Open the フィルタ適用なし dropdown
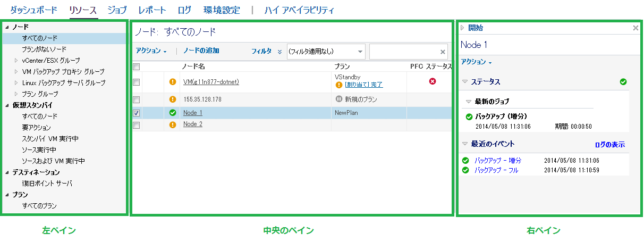This screenshot has width=644, height=241. (x=326, y=52)
